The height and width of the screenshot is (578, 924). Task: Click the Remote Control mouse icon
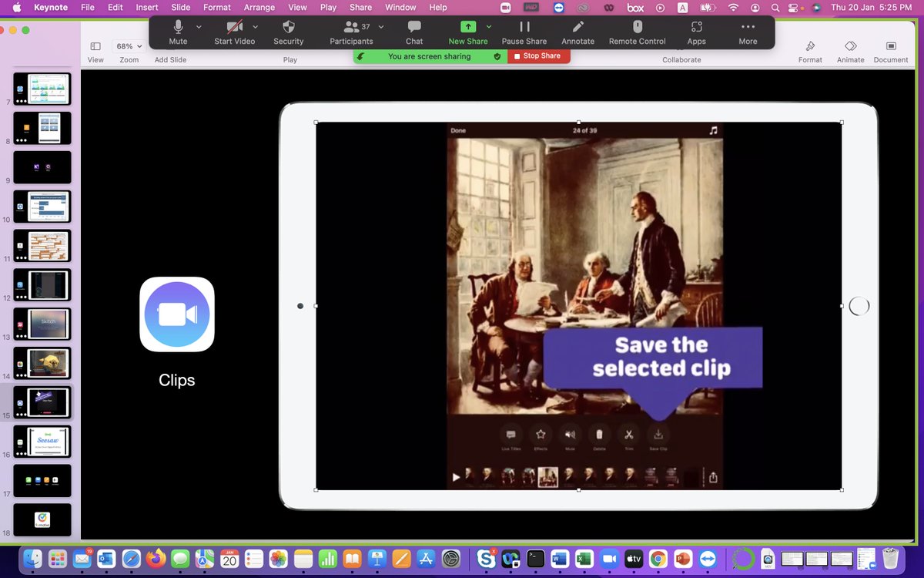pos(637,32)
